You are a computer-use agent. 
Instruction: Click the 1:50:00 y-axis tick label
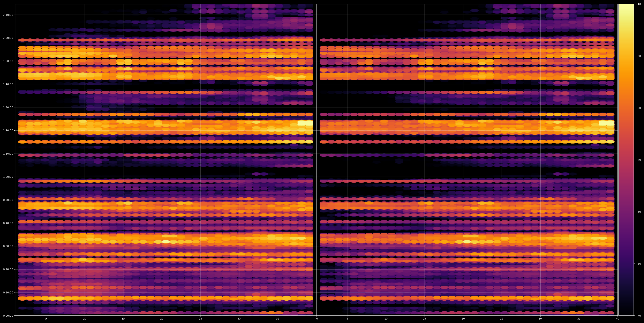tap(8, 61)
